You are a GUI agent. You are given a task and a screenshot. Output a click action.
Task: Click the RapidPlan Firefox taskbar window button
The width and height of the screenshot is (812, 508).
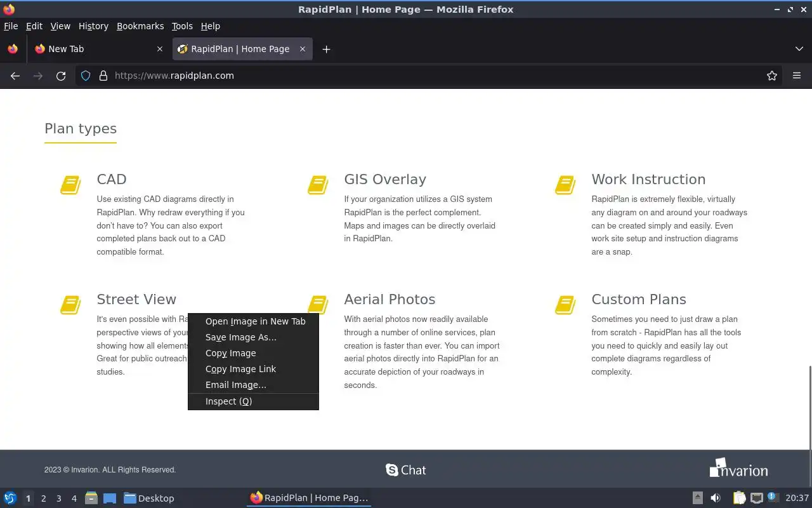[x=309, y=498]
